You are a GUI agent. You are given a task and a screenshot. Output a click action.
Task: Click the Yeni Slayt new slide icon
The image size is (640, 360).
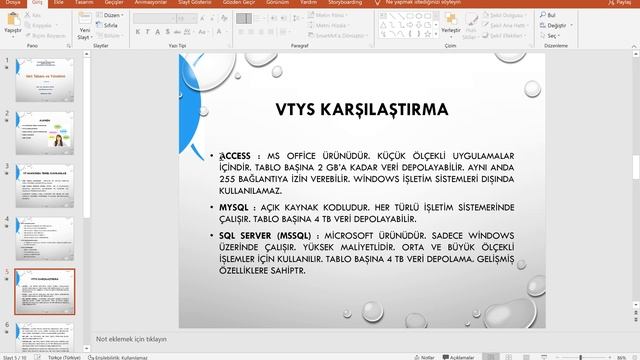point(85,18)
